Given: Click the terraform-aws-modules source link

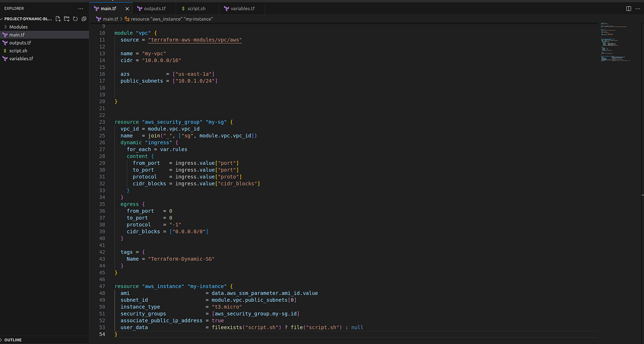Looking at the screenshot, I should point(194,39).
